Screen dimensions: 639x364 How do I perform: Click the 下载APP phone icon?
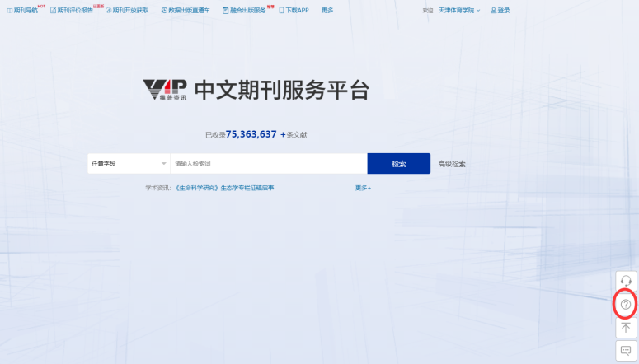(x=281, y=10)
